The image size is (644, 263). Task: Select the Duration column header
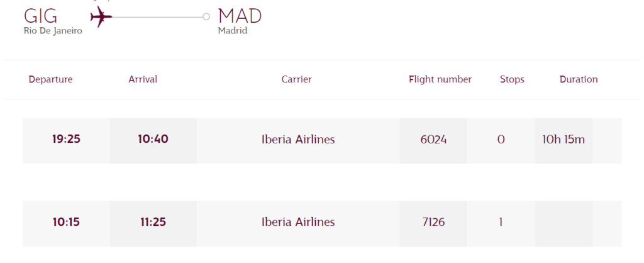579,79
